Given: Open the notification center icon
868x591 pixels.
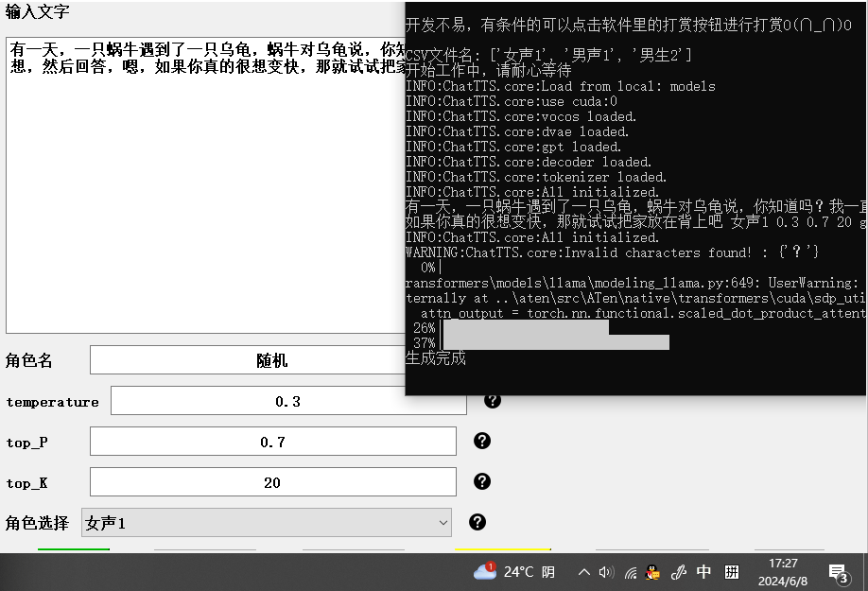Looking at the screenshot, I should 838,572.
